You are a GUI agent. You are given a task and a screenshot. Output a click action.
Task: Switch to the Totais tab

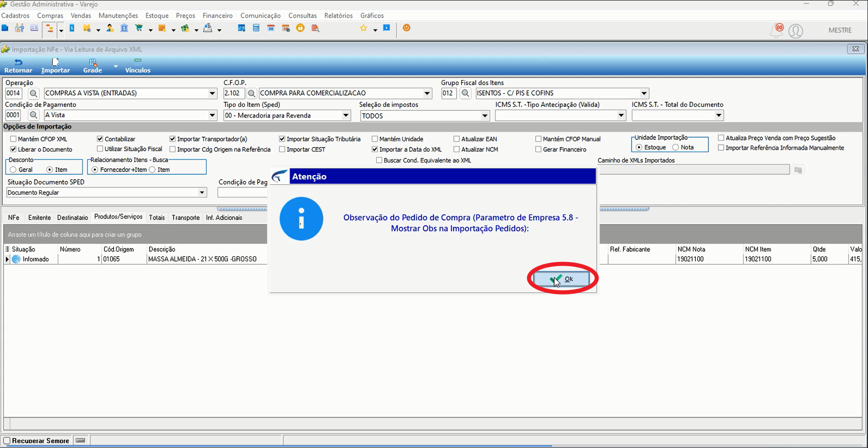coord(157,218)
